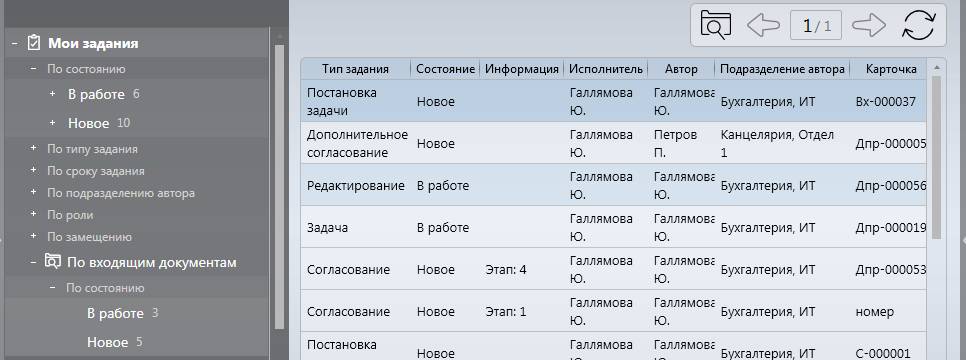
Task: Sort by Тип задания column header
Action: 355,69
